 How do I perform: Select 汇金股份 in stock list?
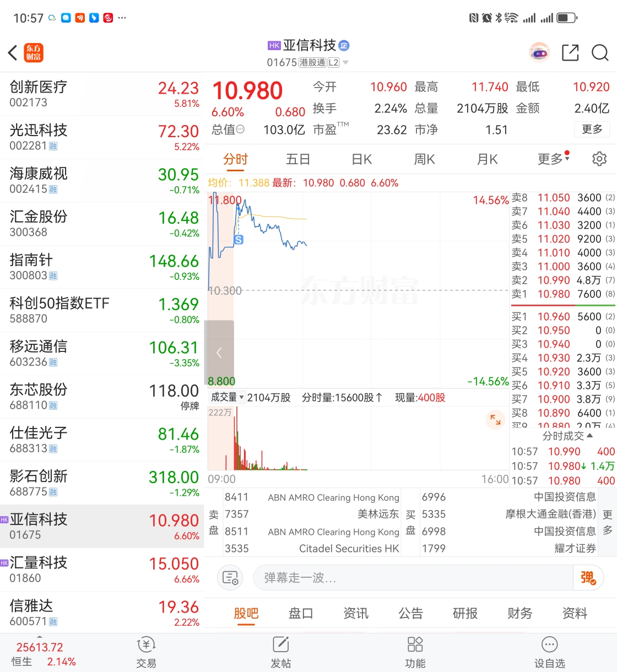click(x=102, y=224)
